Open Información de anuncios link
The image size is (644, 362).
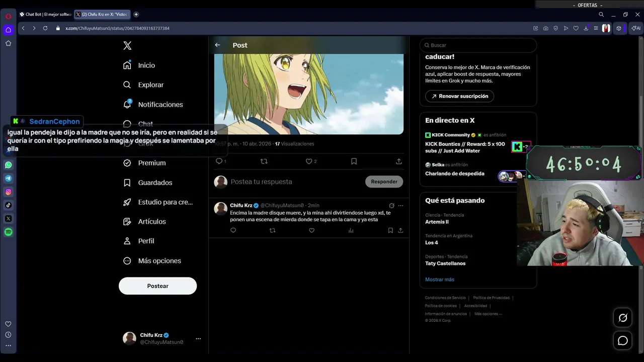click(x=446, y=314)
